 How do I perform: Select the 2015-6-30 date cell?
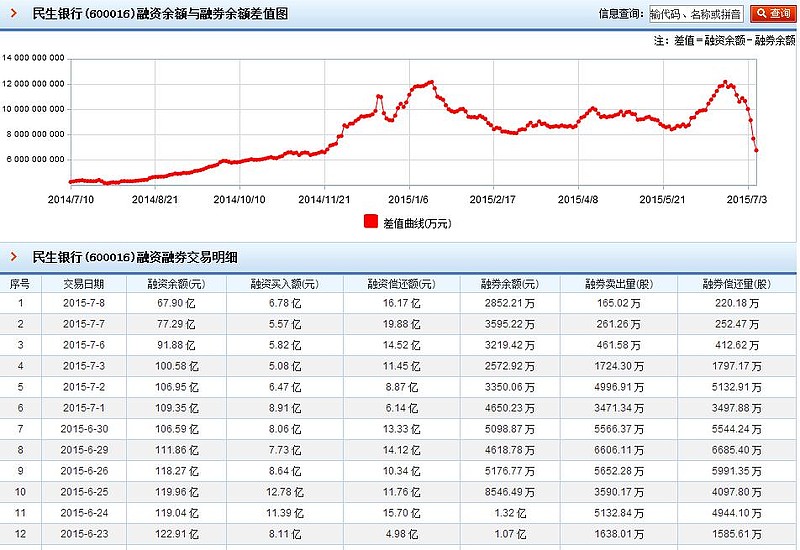coord(84,429)
